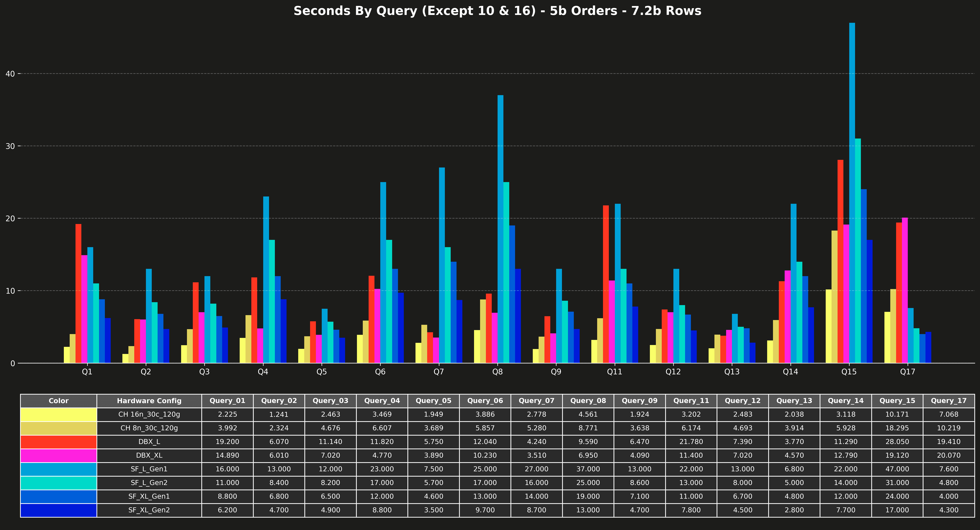Click the Query_15 column header

[x=897, y=401]
